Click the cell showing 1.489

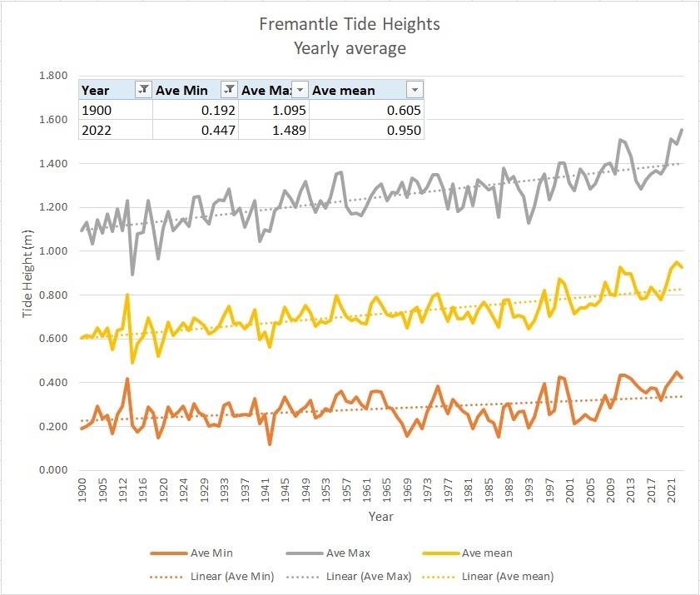(x=274, y=130)
